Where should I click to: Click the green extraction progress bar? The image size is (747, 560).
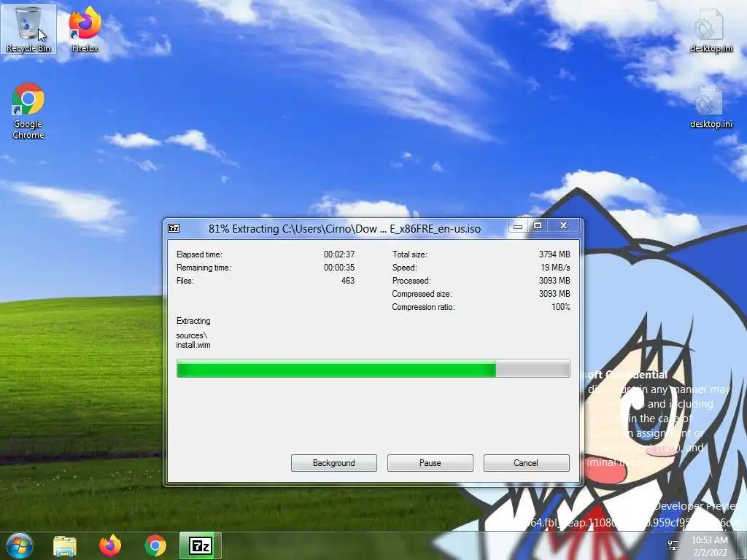pos(373,369)
